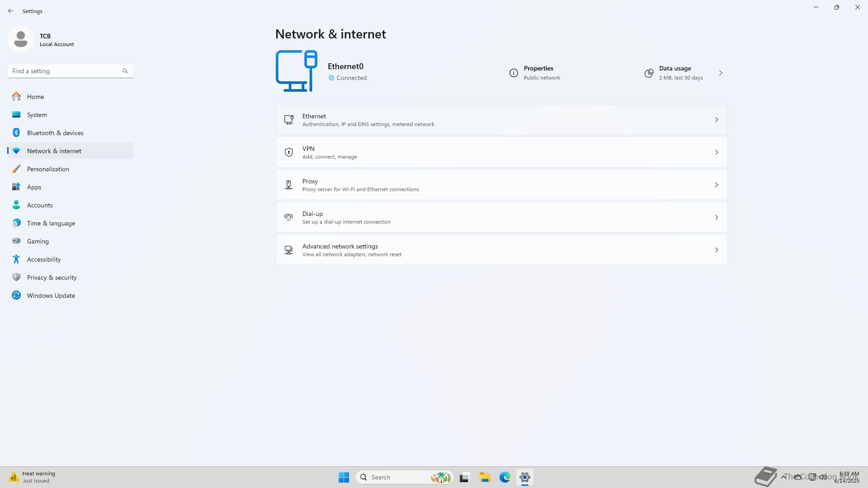Click the VPN shield icon
This screenshot has width=868, height=488.
coord(288,152)
